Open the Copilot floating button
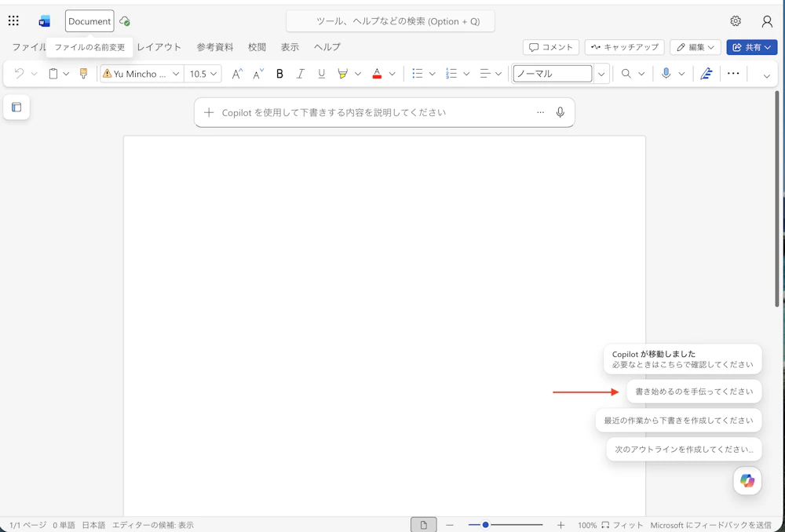The width and height of the screenshot is (785, 532). click(747, 481)
